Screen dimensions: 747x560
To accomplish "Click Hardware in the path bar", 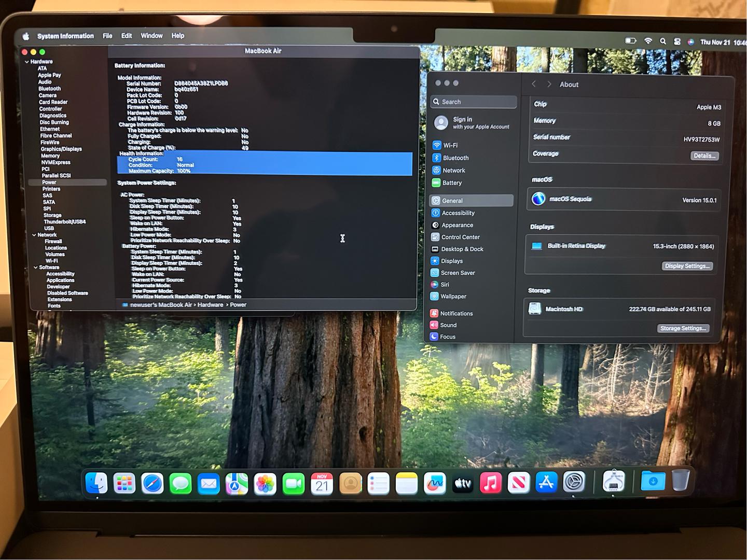I will [x=210, y=305].
